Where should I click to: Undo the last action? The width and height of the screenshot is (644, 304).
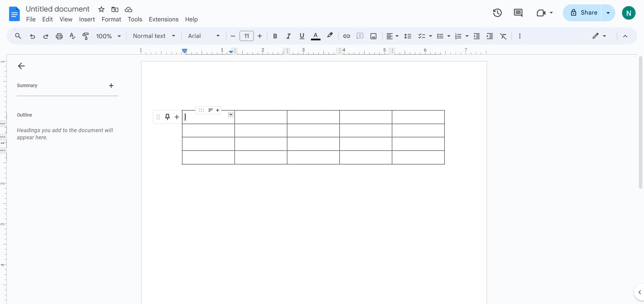point(32,36)
